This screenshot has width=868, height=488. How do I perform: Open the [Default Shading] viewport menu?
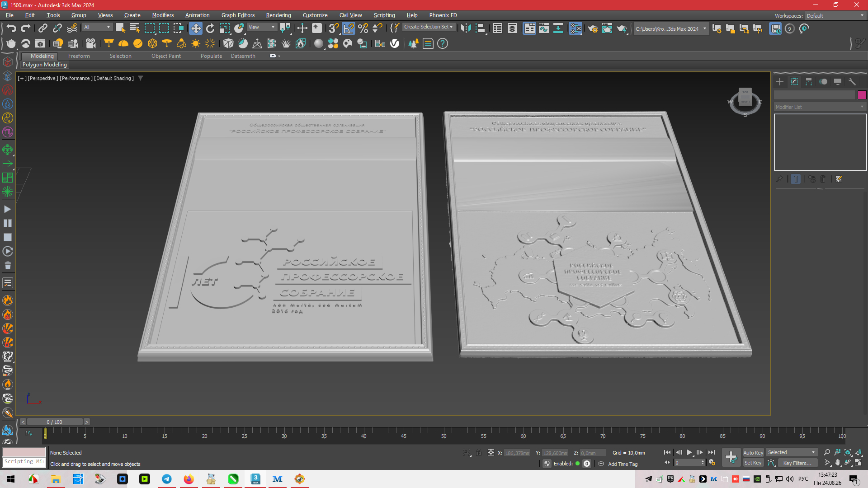tap(114, 78)
